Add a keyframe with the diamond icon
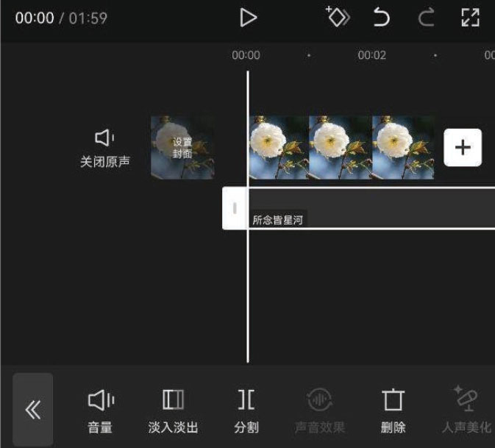The image size is (495, 448). tap(338, 18)
